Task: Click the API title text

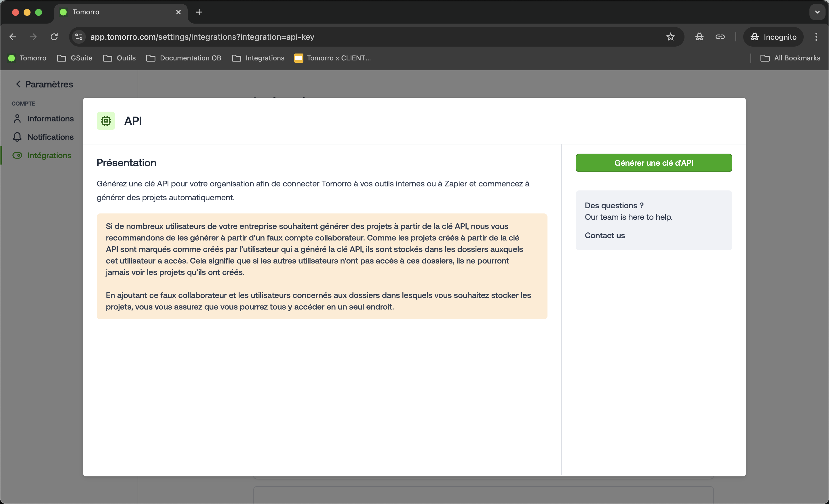Action: pyautogui.click(x=133, y=121)
